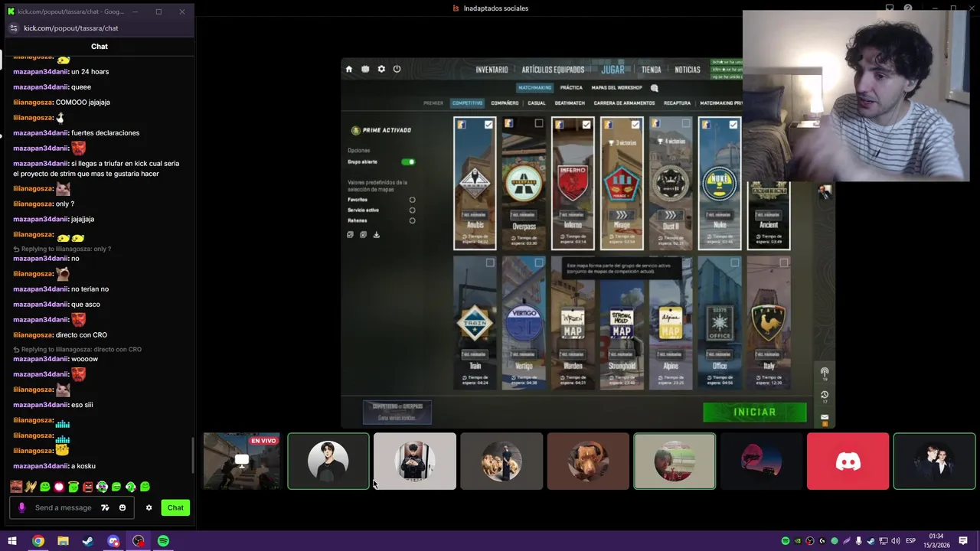Click the volume speaker tray icon
This screenshot has width=980, height=551.
pyautogui.click(x=895, y=541)
